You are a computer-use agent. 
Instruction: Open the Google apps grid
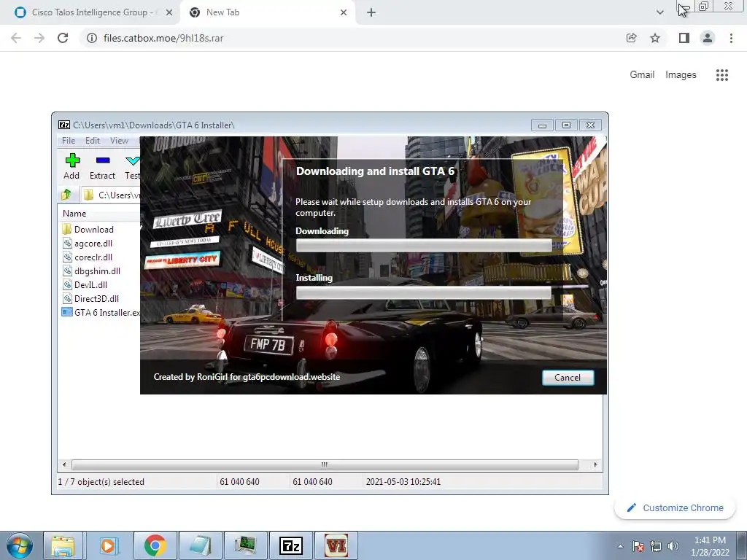pyautogui.click(x=721, y=75)
